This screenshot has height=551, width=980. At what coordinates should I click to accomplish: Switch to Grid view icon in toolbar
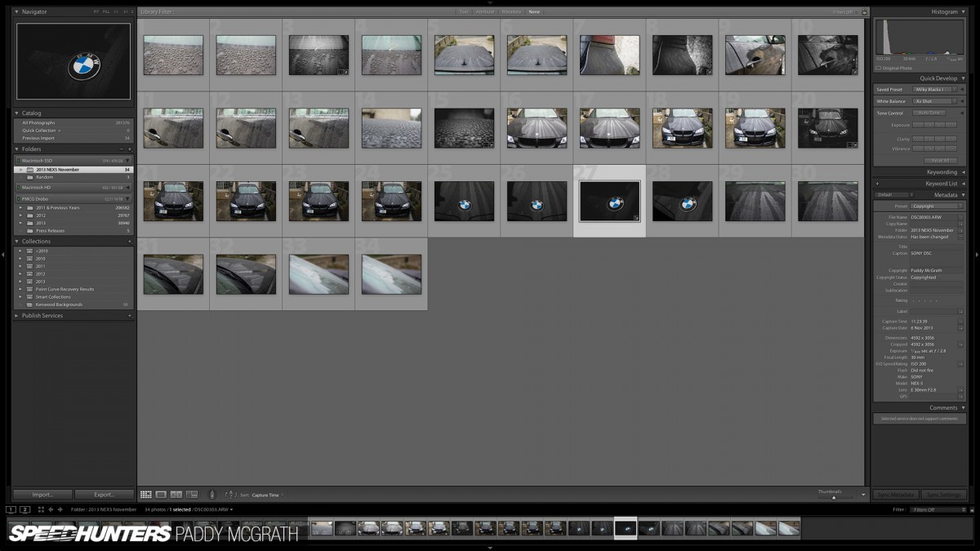[145, 495]
